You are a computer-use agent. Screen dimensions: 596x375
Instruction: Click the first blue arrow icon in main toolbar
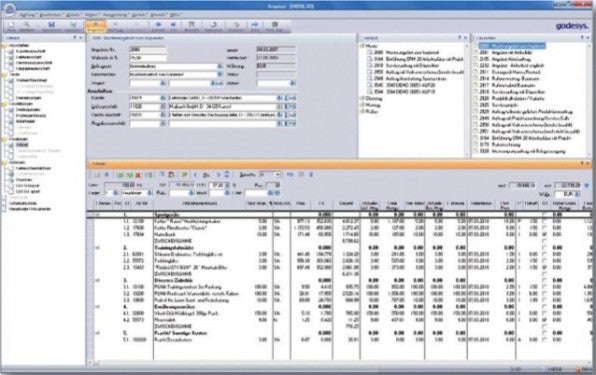(x=158, y=25)
